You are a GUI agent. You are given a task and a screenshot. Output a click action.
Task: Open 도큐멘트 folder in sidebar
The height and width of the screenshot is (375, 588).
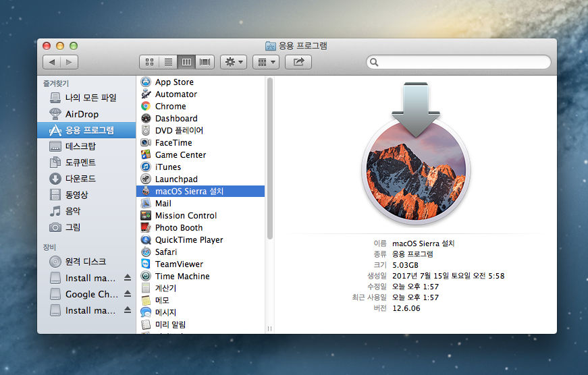pyautogui.click(x=86, y=163)
